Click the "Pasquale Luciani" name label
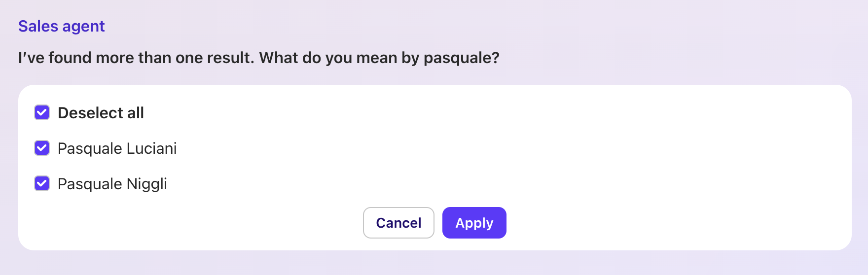This screenshot has height=275, width=868. tap(117, 148)
